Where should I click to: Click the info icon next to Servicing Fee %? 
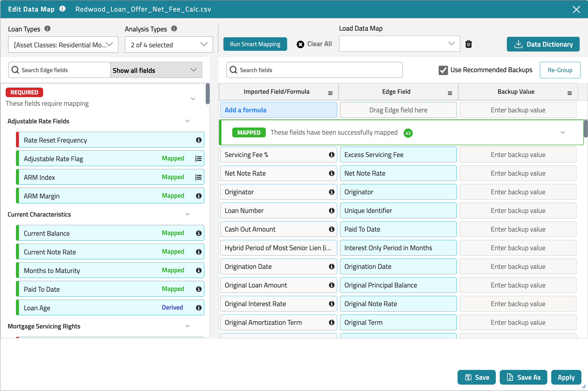point(331,155)
